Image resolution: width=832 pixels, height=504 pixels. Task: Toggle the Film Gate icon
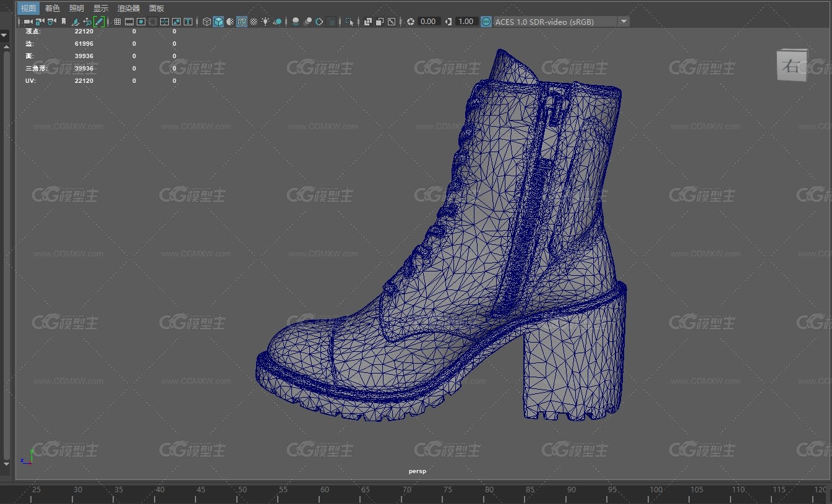point(129,22)
